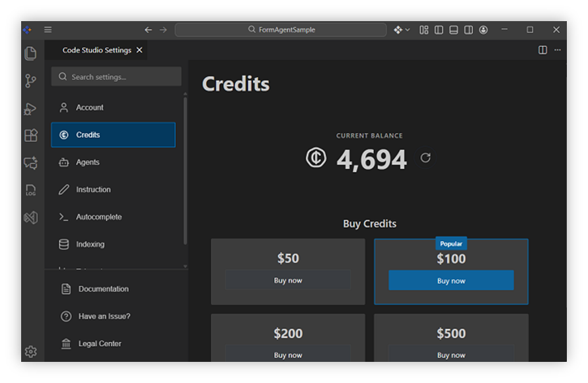
Task: Toggle the bottom panel visibility
Action: click(x=454, y=30)
